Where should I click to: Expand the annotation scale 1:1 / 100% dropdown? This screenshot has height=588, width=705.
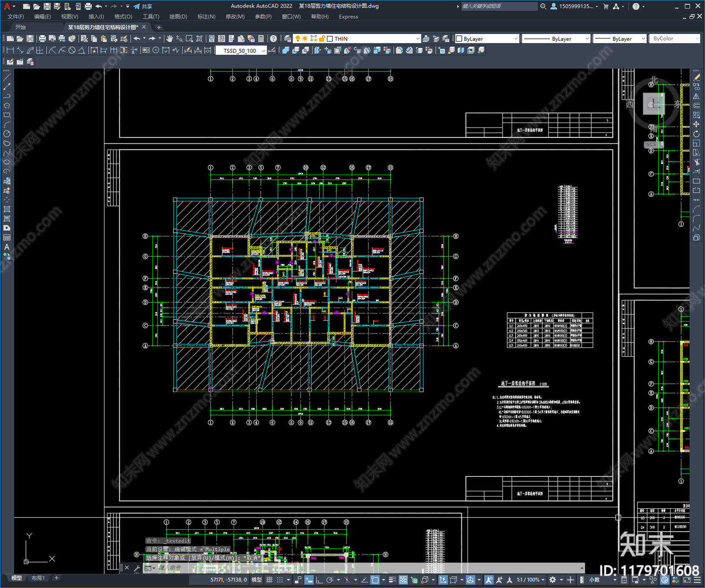pyautogui.click(x=531, y=580)
